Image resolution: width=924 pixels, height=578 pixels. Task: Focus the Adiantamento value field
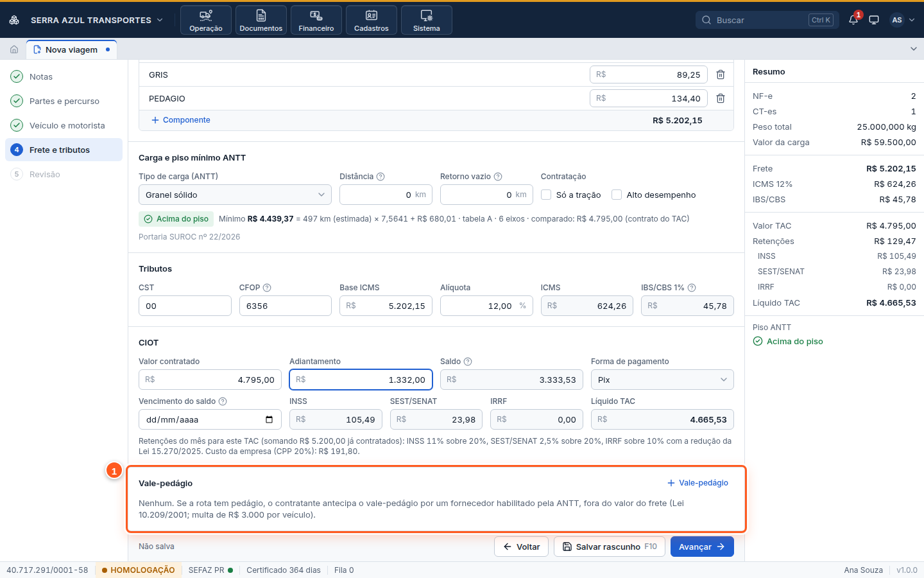tap(361, 380)
